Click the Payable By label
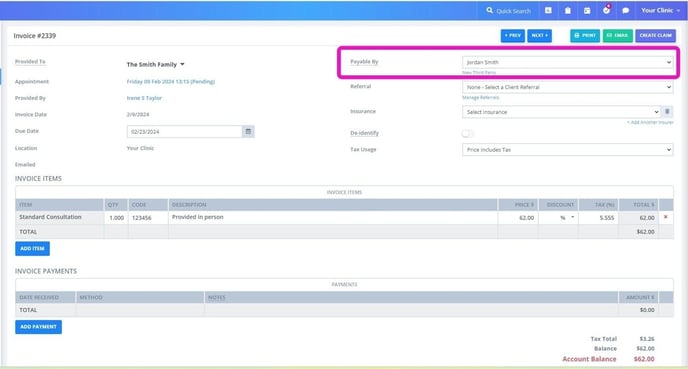The height and width of the screenshot is (369, 688). (x=364, y=62)
